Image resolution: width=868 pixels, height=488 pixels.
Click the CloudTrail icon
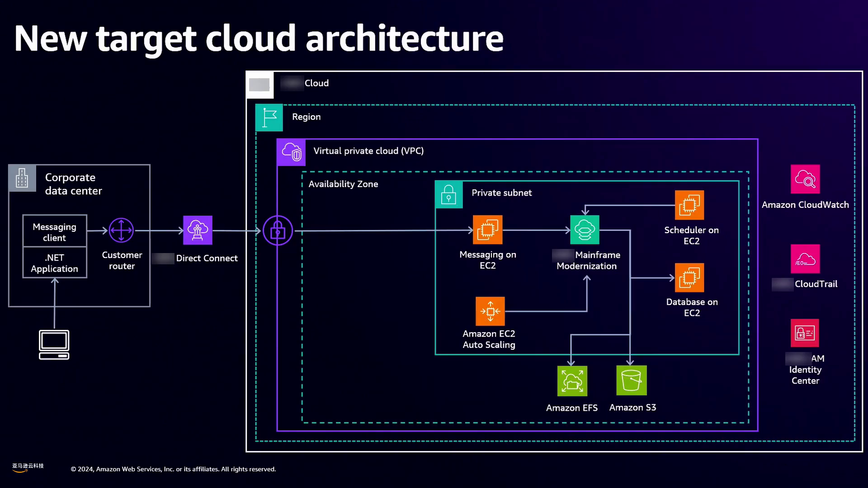tap(805, 259)
